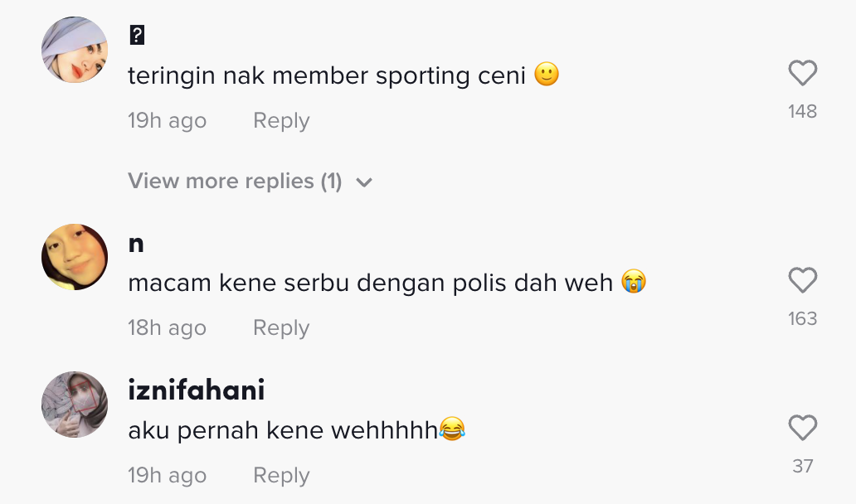Reply to the "sporting ceni" comment
The height and width of the screenshot is (504, 856).
281,121
